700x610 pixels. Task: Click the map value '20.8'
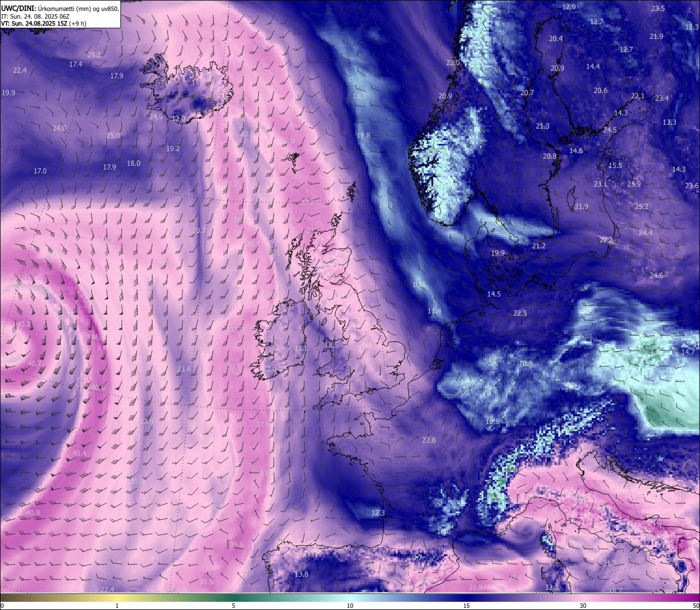(x=550, y=156)
